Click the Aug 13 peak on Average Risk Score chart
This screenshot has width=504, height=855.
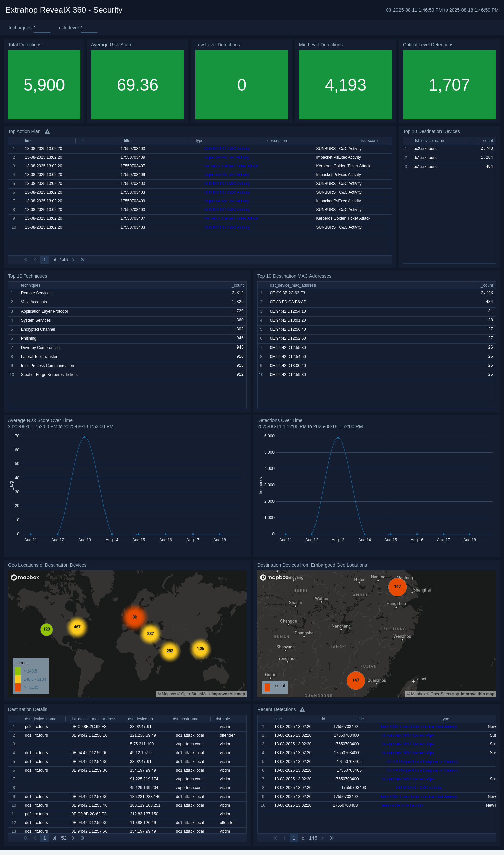click(85, 437)
